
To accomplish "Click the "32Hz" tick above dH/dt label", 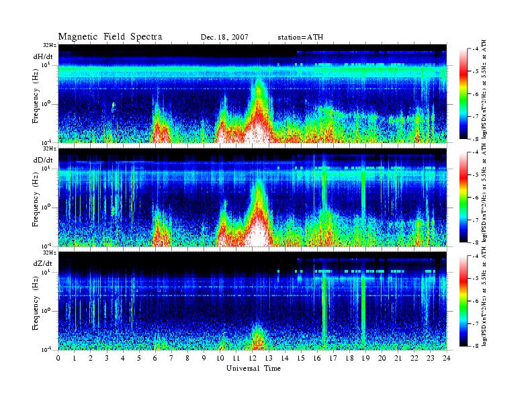I will tap(50, 45).
